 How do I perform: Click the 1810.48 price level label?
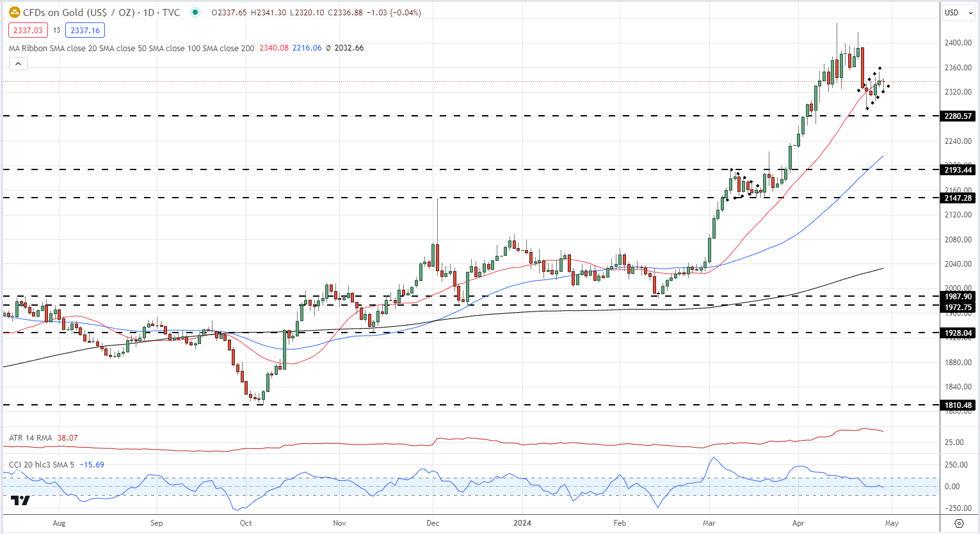tap(958, 405)
